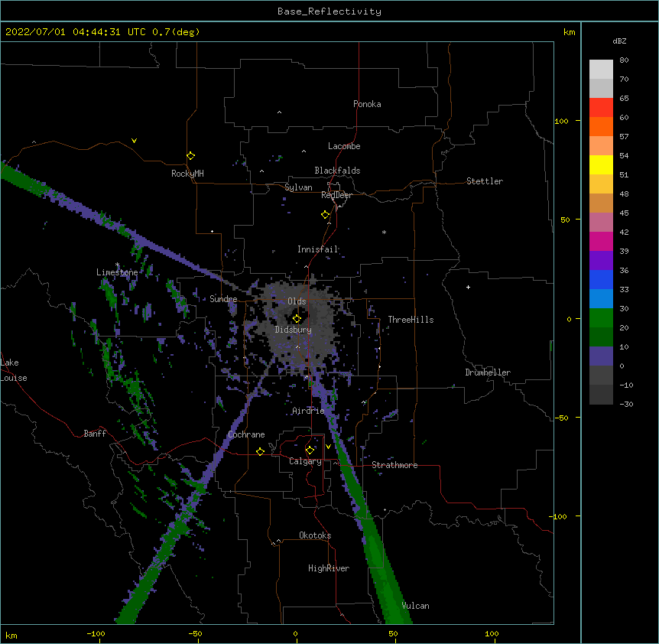Click the Airdrie city label
659x644 pixels.
pyautogui.click(x=308, y=411)
